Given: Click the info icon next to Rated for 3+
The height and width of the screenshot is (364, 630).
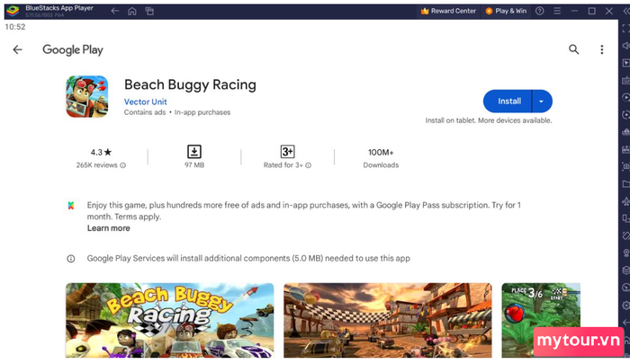Looking at the screenshot, I should point(308,165).
